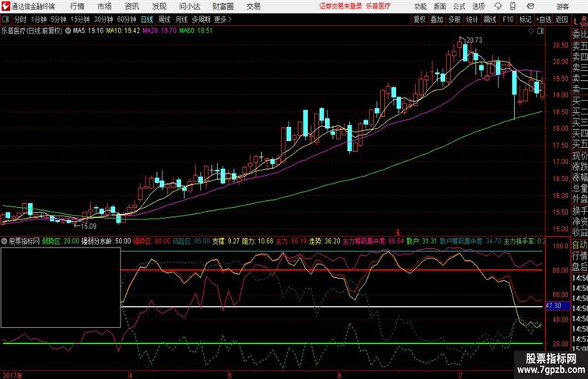This screenshot has height=379, width=588.
Task: Click the 强弱分水岭: 50.00 readout
Action: pos(106,241)
